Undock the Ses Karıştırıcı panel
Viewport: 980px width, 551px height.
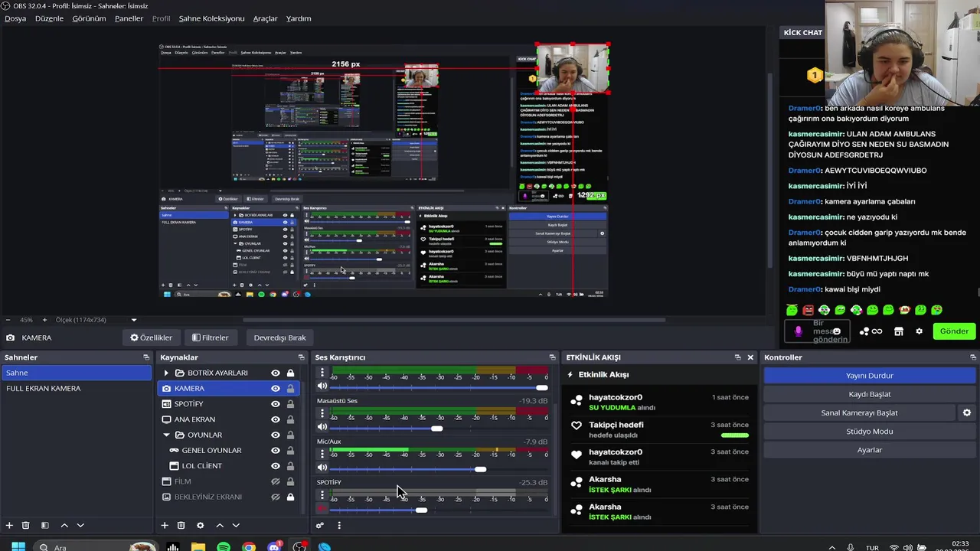pyautogui.click(x=553, y=357)
